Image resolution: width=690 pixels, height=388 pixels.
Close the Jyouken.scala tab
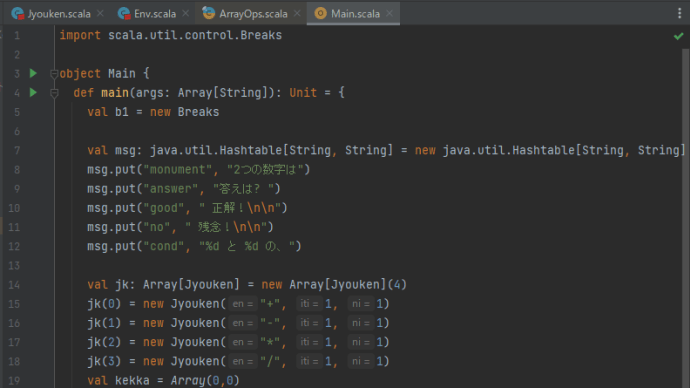pos(100,14)
